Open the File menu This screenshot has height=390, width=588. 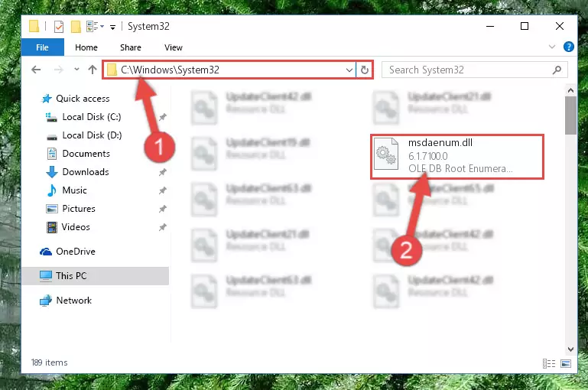(42, 47)
